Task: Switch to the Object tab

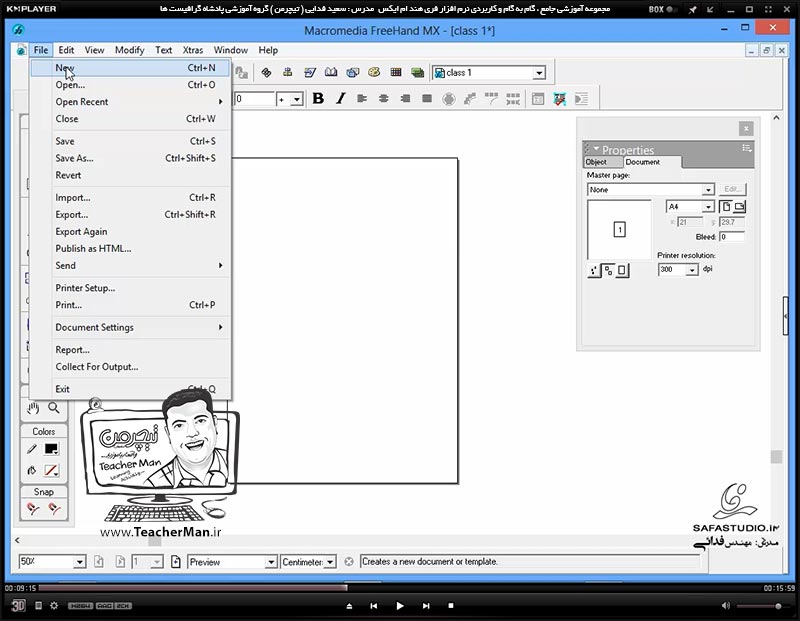Action: click(x=603, y=162)
